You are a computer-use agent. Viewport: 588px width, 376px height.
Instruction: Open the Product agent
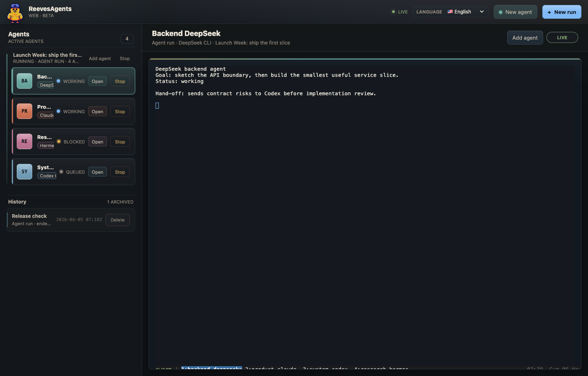97,112
